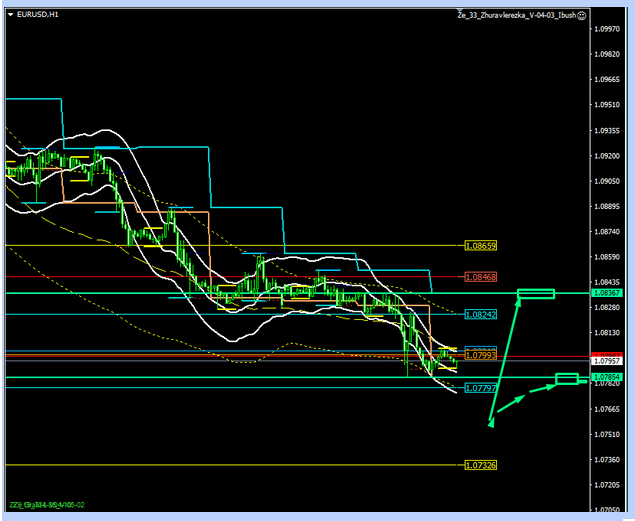Click the 1.09505 value on price scale
The width and height of the screenshot is (635, 521).
(x=606, y=105)
